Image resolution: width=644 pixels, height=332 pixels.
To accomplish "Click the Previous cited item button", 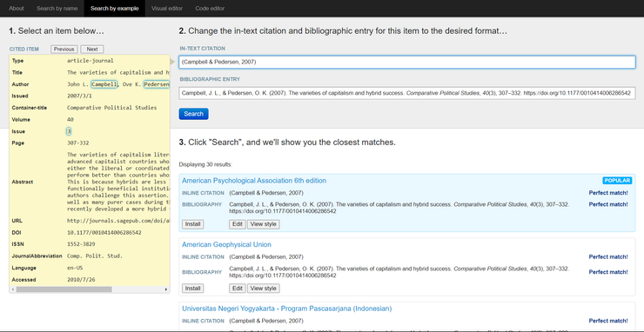I will pos(64,50).
